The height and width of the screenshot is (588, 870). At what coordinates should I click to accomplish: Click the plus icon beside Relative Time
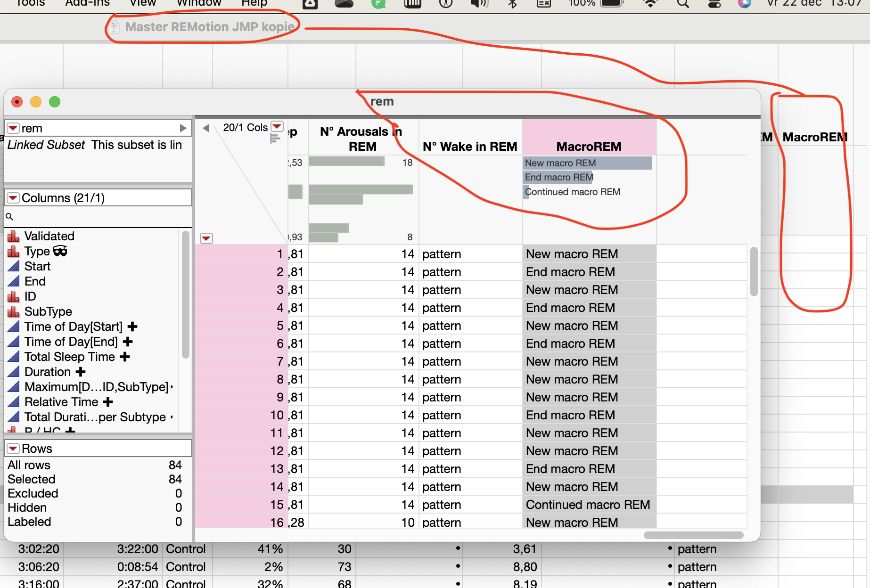coord(108,402)
